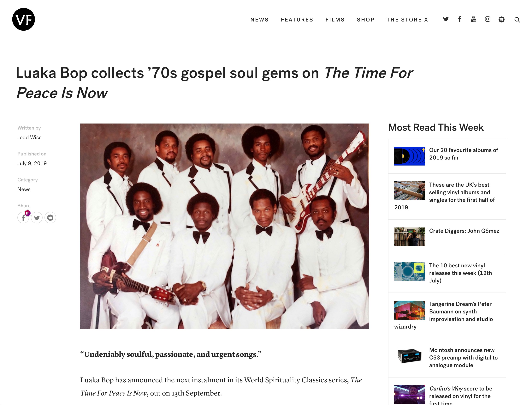Read Our 20 favourite albums of 2019

click(464, 154)
